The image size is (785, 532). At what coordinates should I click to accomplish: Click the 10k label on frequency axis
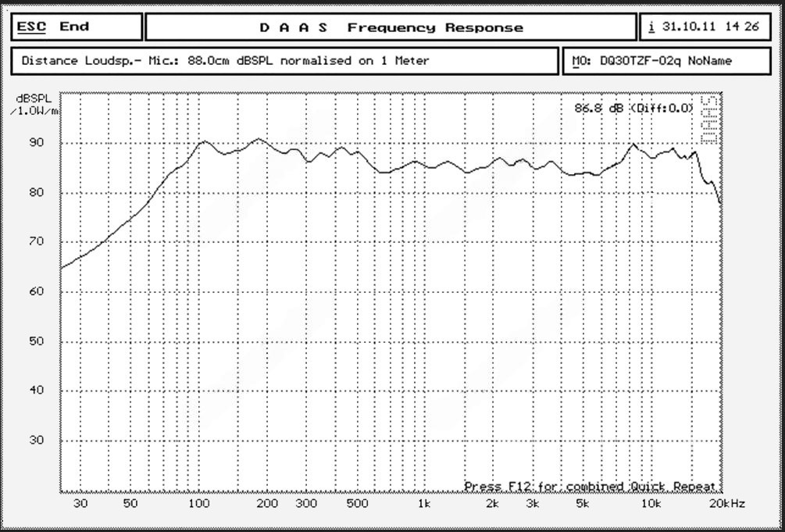pos(650,504)
